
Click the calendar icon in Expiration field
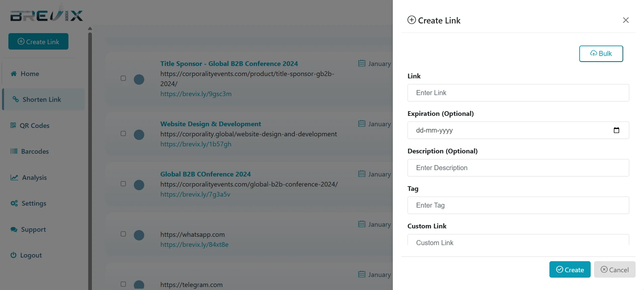(x=616, y=130)
